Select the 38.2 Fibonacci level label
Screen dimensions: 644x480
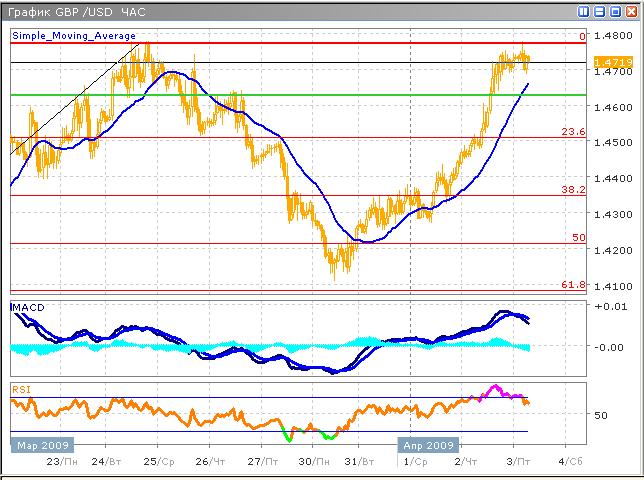point(571,189)
